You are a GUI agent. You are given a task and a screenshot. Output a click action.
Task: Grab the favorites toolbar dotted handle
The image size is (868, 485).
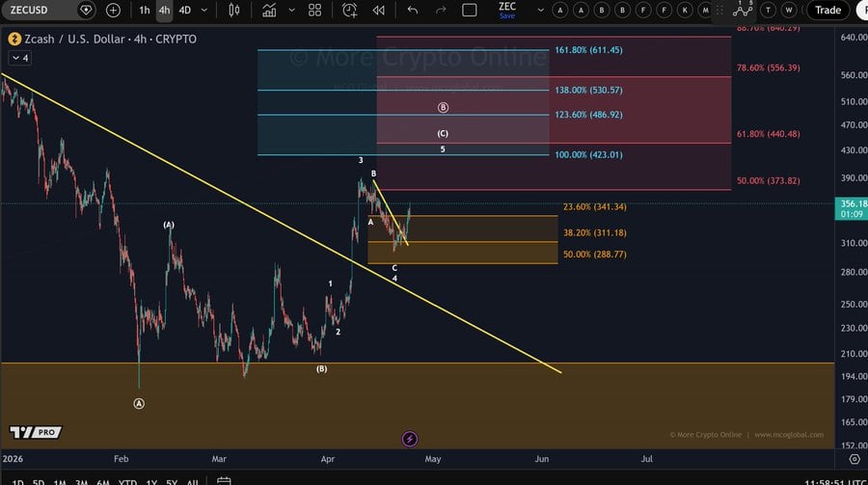719,10
